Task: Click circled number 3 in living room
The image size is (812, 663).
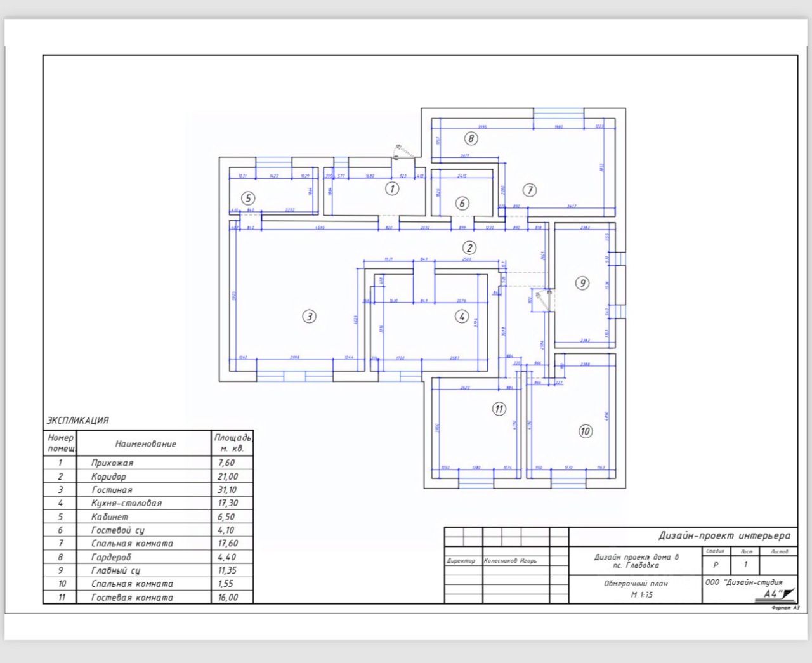Action: click(309, 316)
